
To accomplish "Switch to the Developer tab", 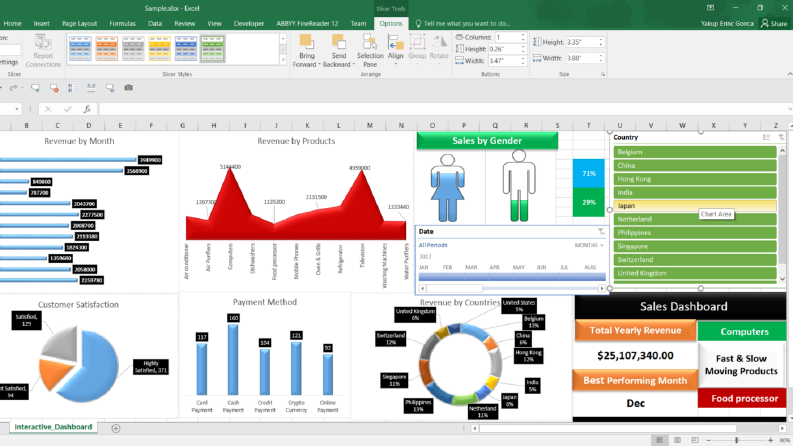I will [x=249, y=23].
